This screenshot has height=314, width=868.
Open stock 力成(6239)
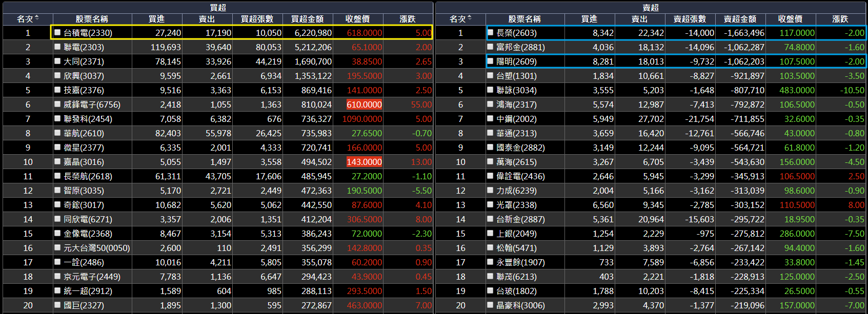point(516,191)
